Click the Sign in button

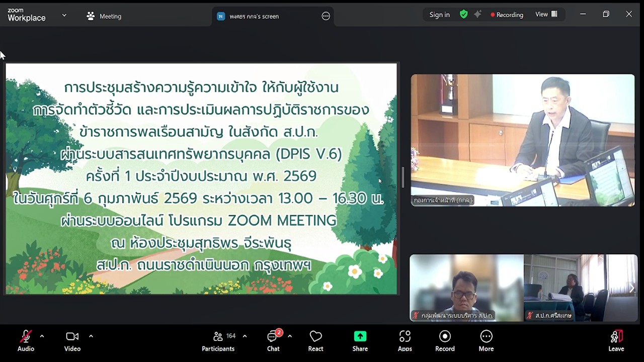click(439, 14)
